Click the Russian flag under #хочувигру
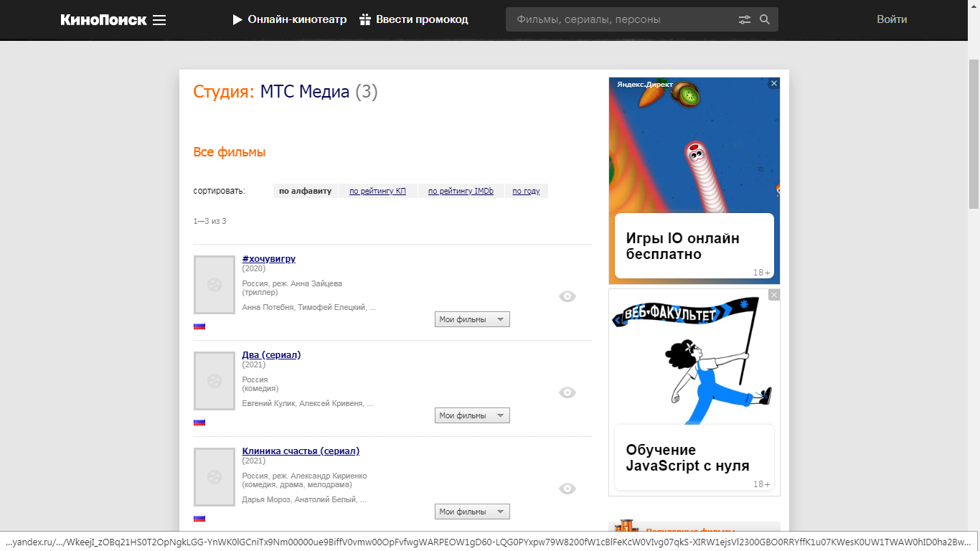This screenshot has width=980, height=551. (x=199, y=326)
